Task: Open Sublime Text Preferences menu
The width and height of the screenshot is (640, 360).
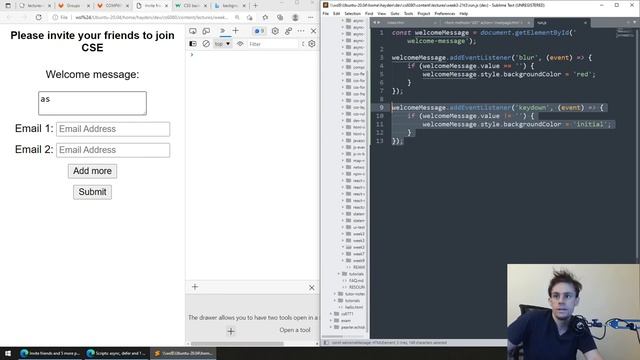Action: (x=444, y=13)
